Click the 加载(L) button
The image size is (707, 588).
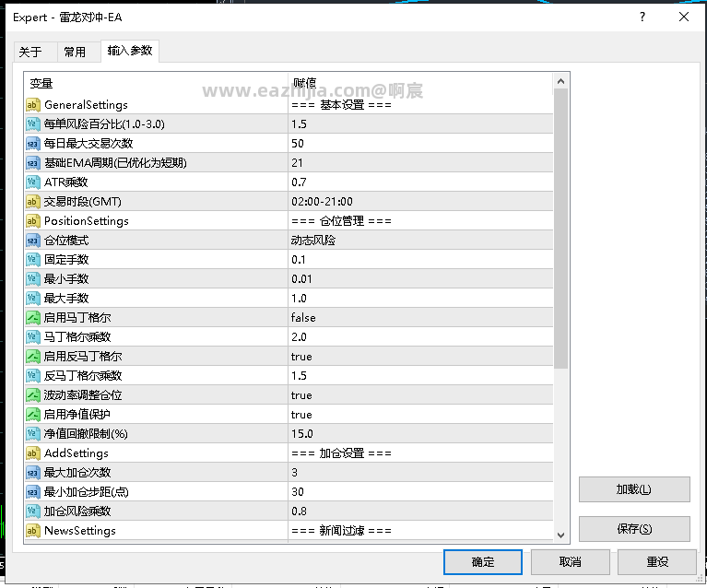[634, 489]
